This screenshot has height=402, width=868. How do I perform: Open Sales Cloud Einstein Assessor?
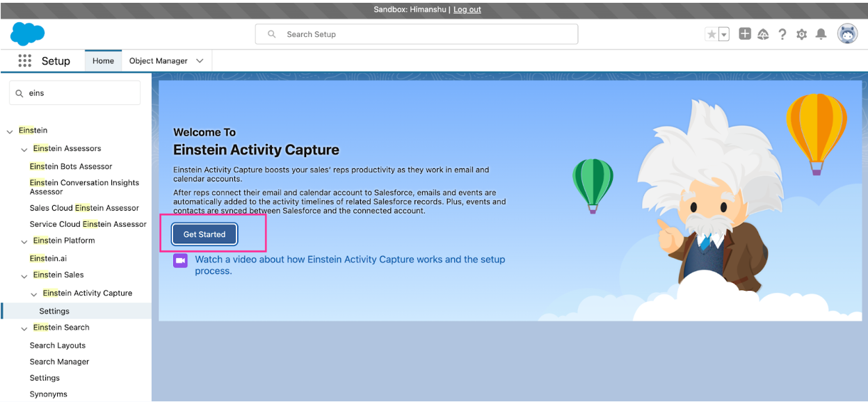pyautogui.click(x=84, y=208)
